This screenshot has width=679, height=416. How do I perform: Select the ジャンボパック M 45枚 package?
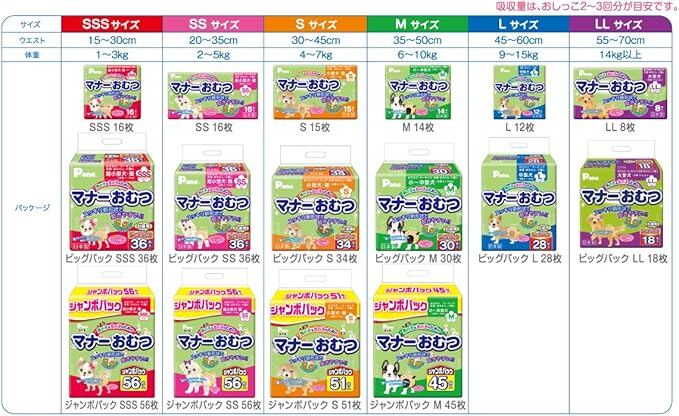click(418, 331)
